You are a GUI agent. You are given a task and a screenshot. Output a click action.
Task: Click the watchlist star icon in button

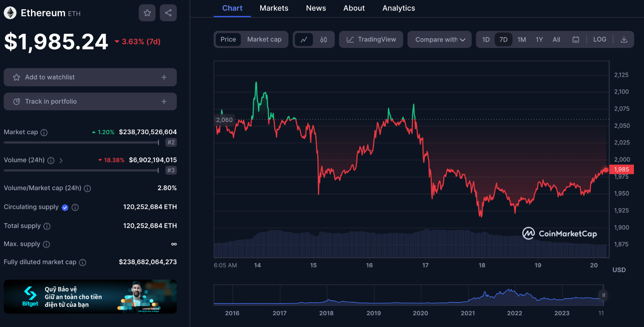16,77
